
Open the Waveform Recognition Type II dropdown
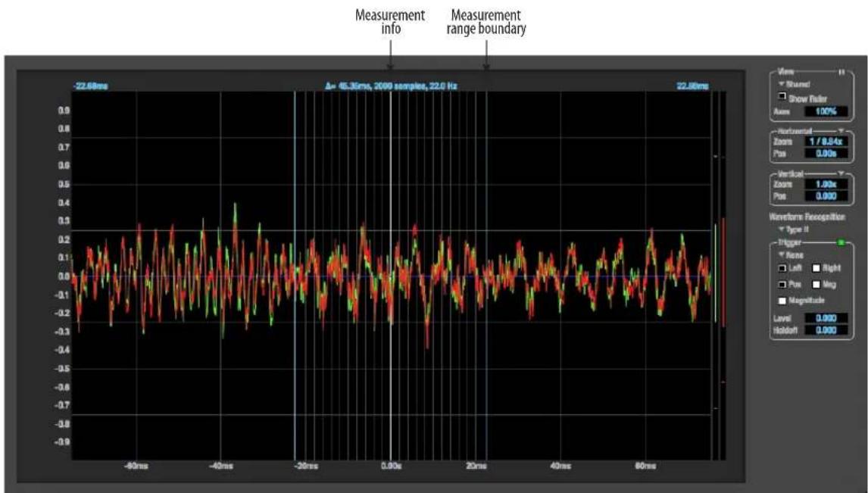pos(795,229)
